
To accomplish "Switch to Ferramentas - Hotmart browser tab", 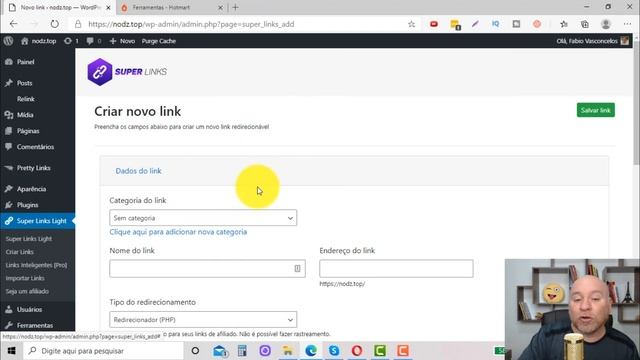I will pos(170,7).
